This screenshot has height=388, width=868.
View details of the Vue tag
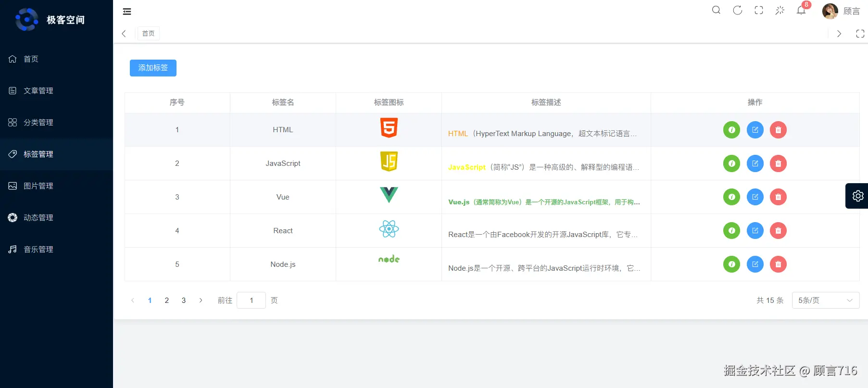(731, 197)
